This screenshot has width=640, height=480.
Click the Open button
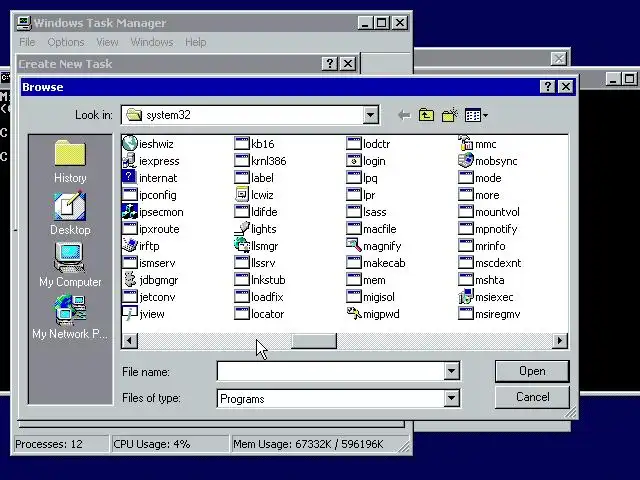532,371
